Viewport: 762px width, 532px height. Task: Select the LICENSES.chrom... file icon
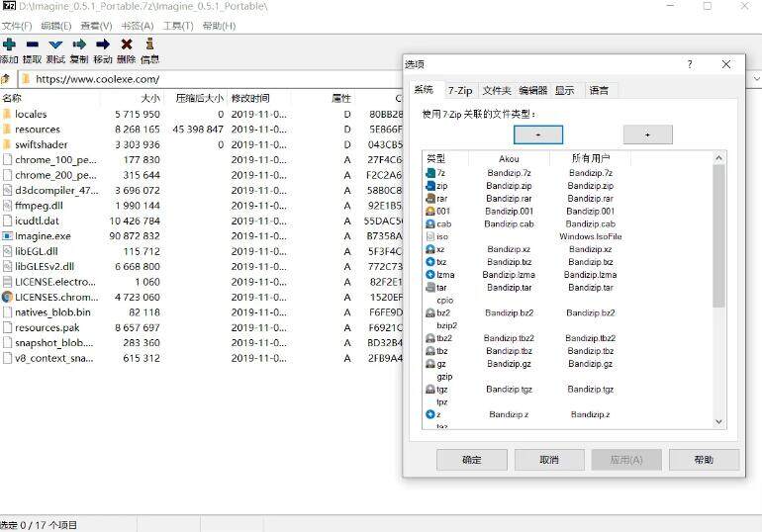tap(7, 297)
